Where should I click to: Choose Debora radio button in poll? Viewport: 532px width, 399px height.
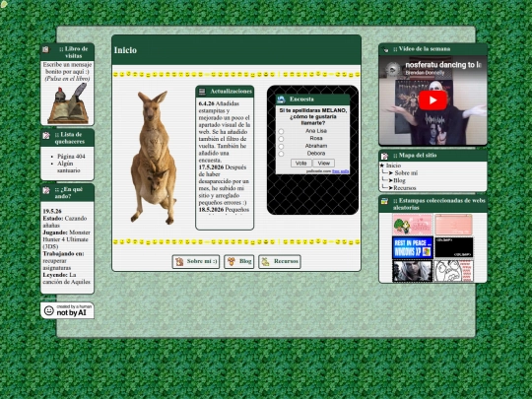pos(281,154)
